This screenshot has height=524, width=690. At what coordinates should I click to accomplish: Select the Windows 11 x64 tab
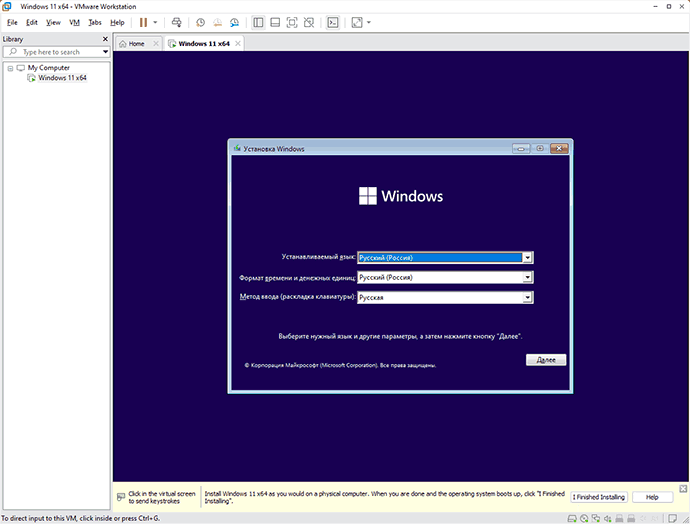coord(204,44)
